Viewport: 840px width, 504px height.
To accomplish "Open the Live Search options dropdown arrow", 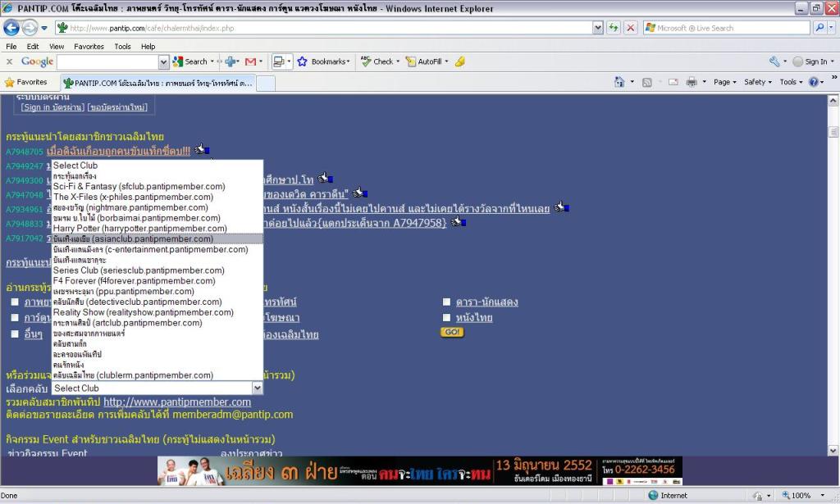I will point(832,28).
